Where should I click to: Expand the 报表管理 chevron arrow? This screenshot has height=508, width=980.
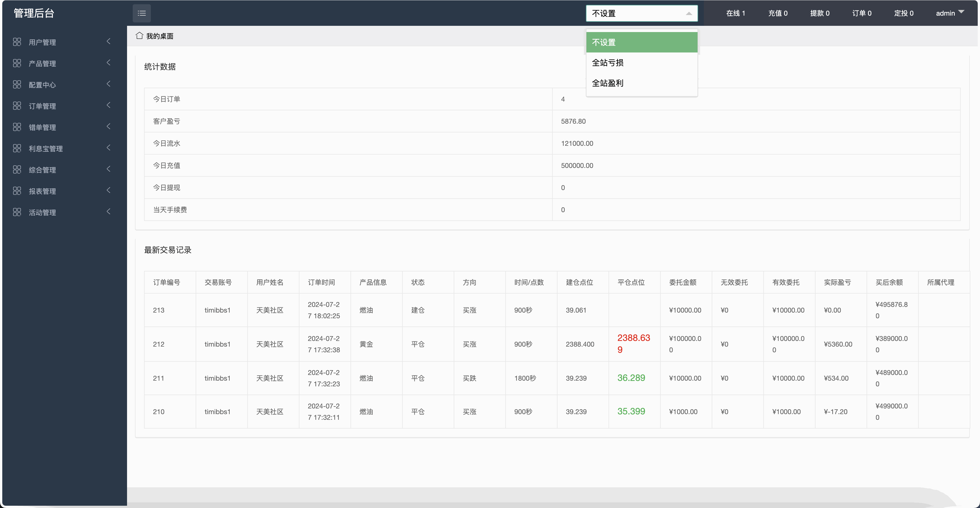tap(108, 191)
